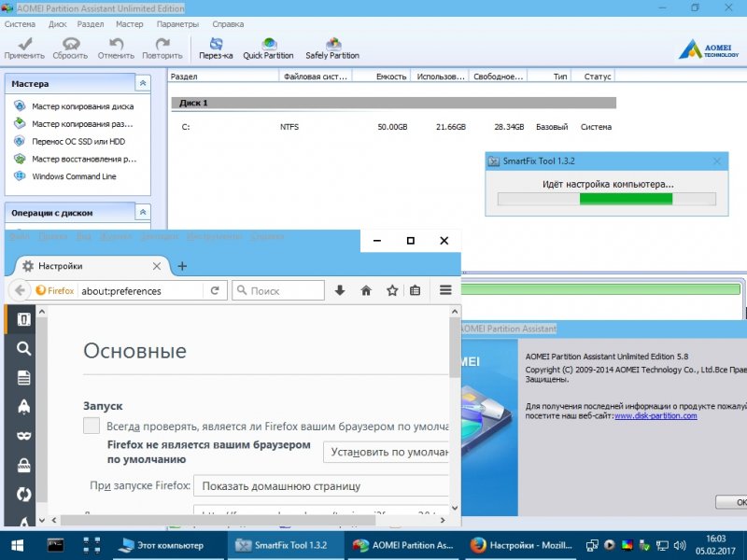Screen dimensions: 747x560
Task: Sort by Емкость column header
Action: click(381, 77)
